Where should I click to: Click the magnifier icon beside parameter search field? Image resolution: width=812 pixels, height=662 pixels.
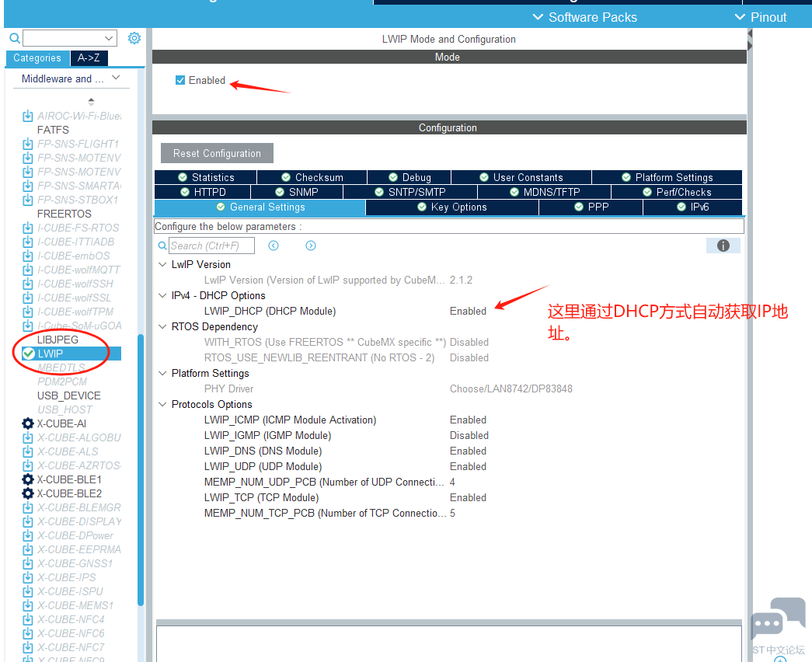[x=162, y=246]
